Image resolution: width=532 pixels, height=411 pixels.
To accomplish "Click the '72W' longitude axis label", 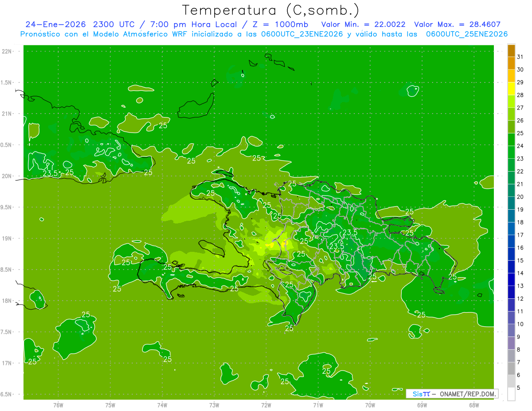I will pos(266,406).
